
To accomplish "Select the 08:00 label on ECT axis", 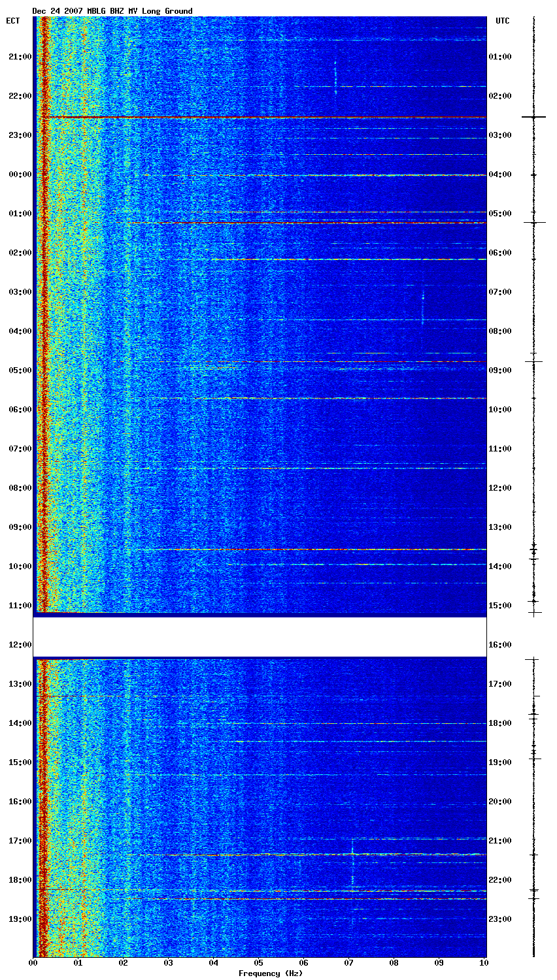I will pyautogui.click(x=20, y=488).
